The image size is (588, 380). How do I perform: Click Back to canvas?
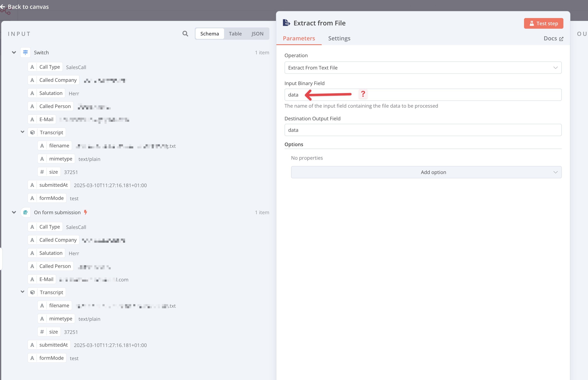[x=28, y=7]
